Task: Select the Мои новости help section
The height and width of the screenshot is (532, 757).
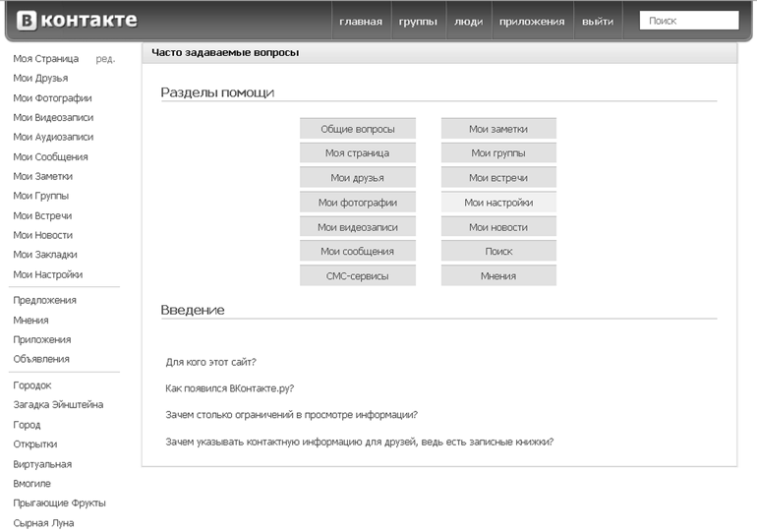Action: (x=498, y=227)
